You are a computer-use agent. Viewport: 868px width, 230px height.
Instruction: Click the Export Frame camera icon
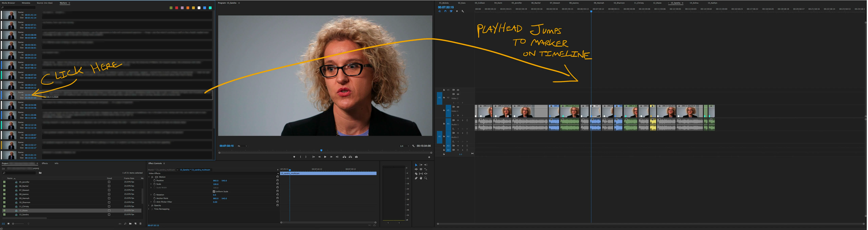click(357, 157)
